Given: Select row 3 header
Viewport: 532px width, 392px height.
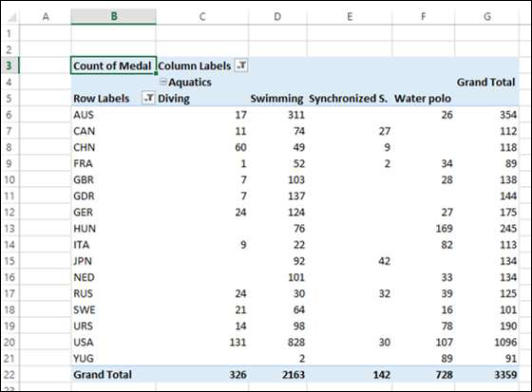Looking at the screenshot, I should tap(9, 65).
